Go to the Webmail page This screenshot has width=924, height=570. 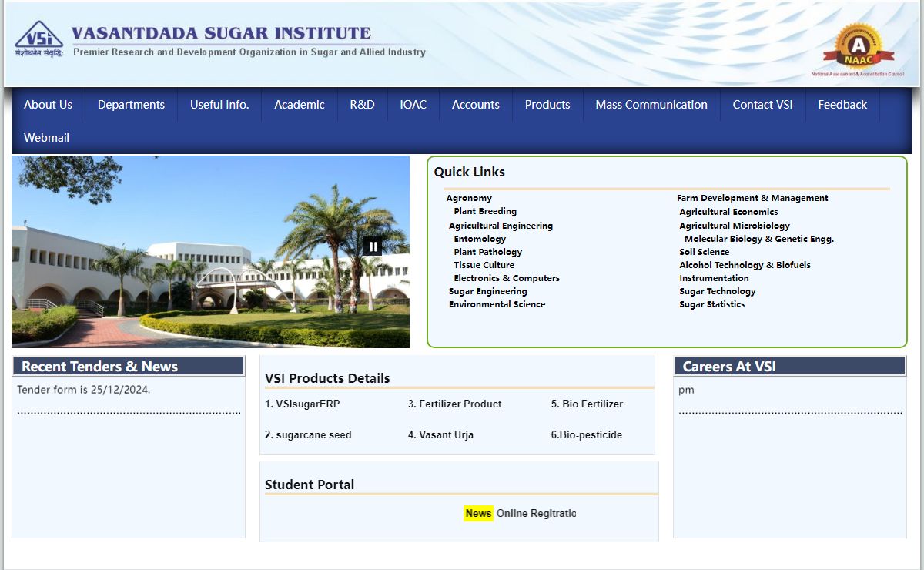pyautogui.click(x=46, y=138)
